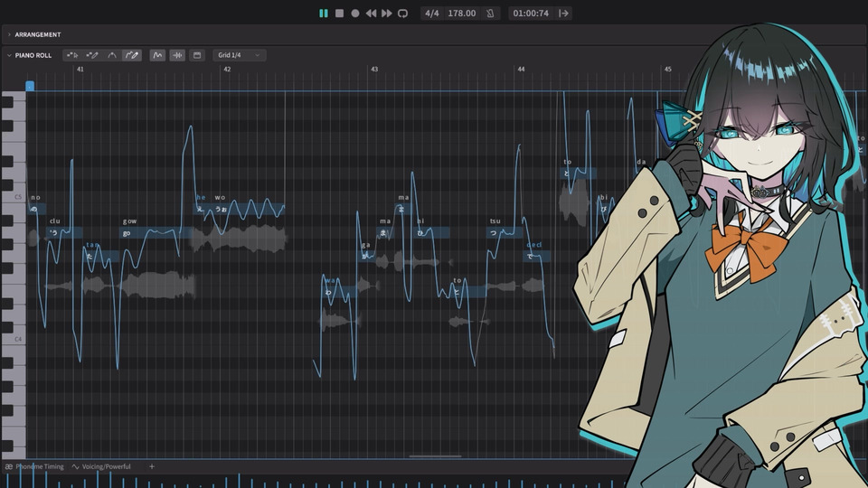Select the pitch curve pointer tool
868x488 pixels.
[x=112, y=55]
